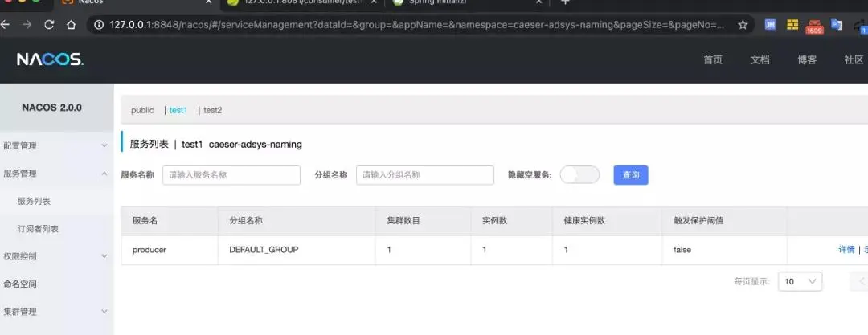Expand the 配置管理 sidebar menu
Screen dimensions: 868x335
coord(56,145)
